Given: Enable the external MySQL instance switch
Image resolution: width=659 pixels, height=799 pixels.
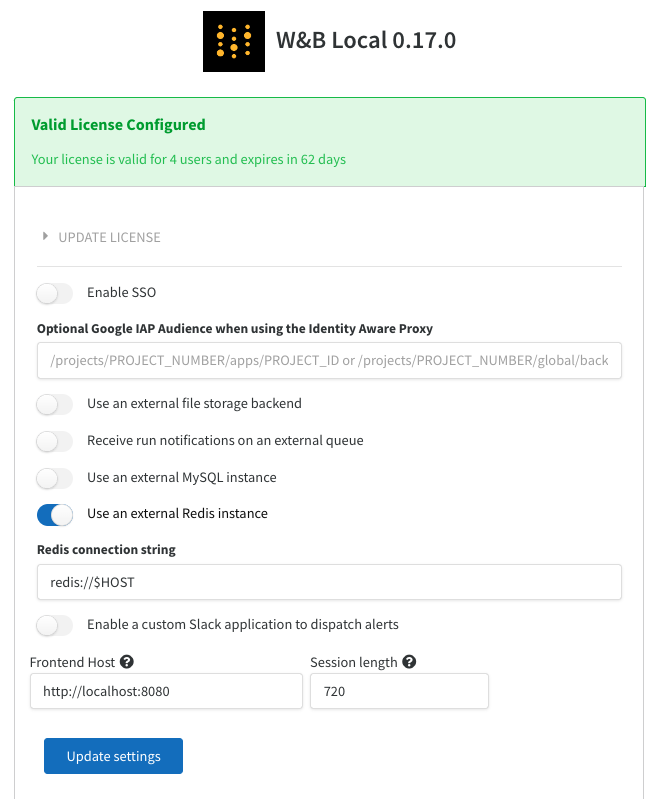Looking at the screenshot, I should click(x=55, y=478).
